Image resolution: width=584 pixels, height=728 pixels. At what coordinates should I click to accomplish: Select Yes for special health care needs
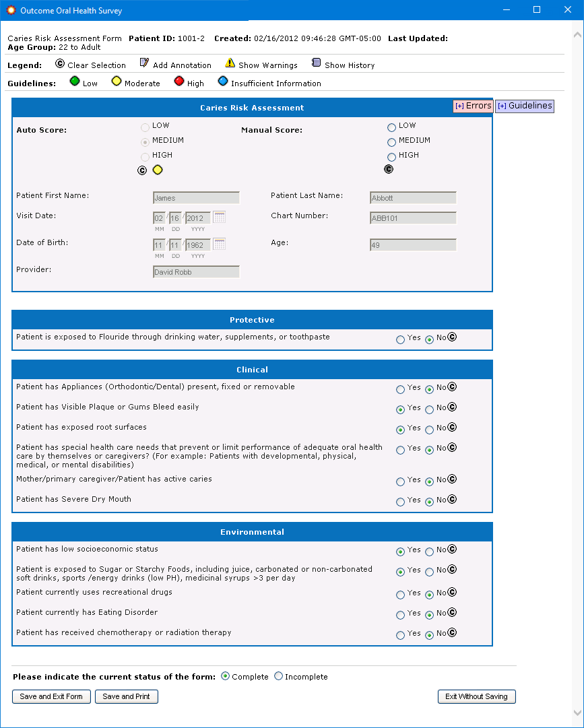point(401,451)
